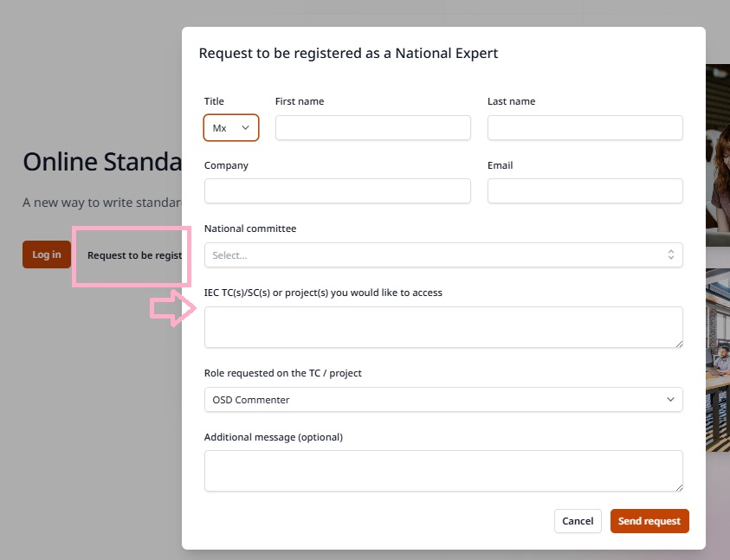Dismiss the dialog with Cancel
This screenshot has height=560, width=730.
578,520
